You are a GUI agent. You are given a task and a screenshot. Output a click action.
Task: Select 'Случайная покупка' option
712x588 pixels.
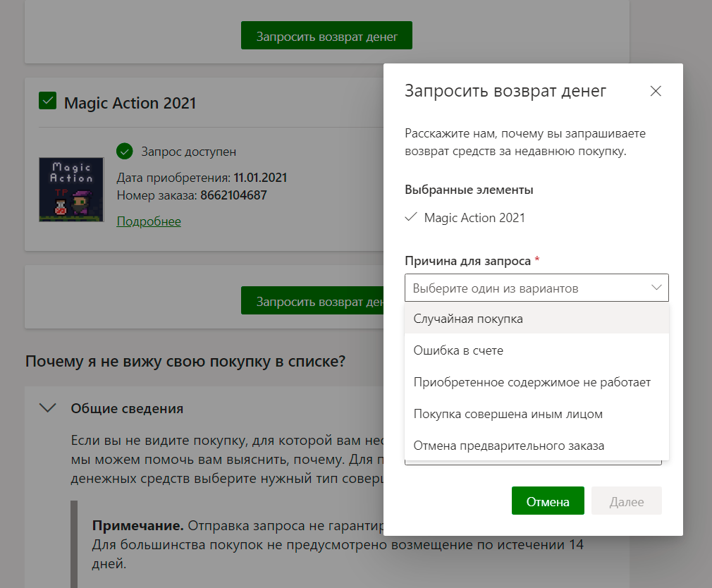coord(536,319)
